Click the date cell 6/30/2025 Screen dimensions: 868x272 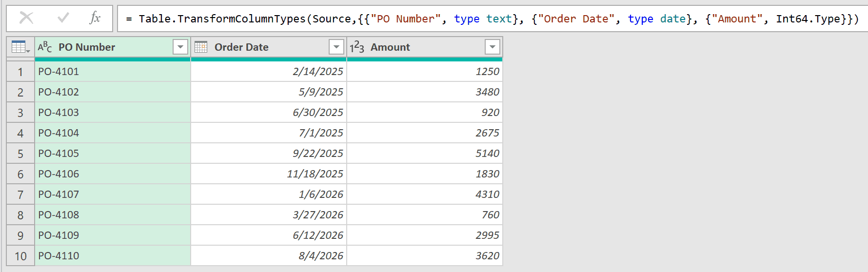(269, 113)
